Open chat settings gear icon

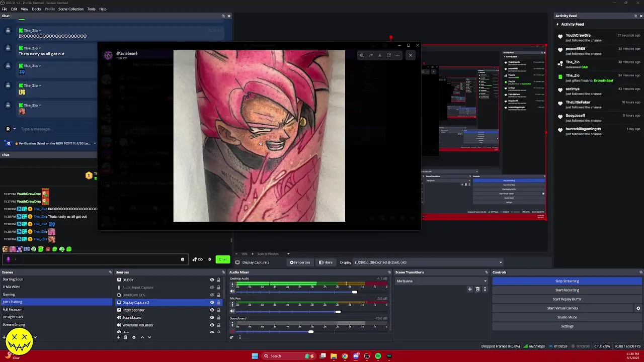click(x=210, y=259)
